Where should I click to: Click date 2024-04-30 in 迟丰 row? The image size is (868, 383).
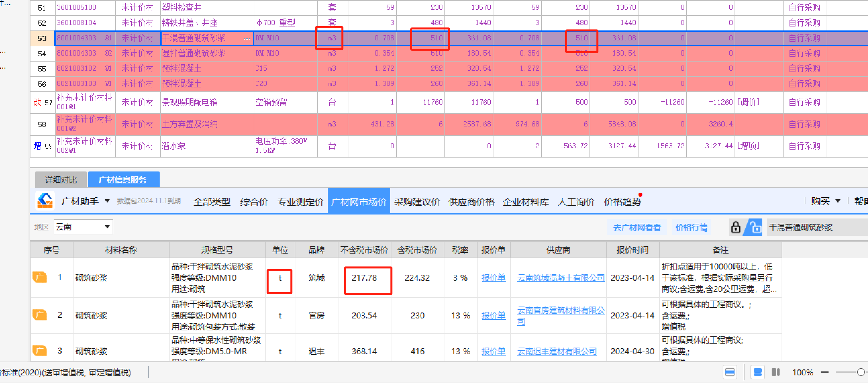(633, 351)
